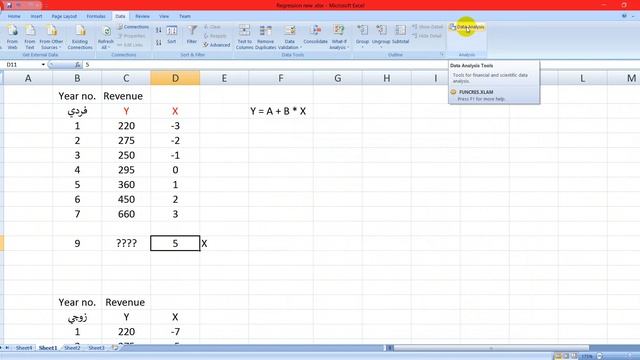Screen dimensions: 640x360
Task: Select revenue cell 450
Action: tap(126, 199)
